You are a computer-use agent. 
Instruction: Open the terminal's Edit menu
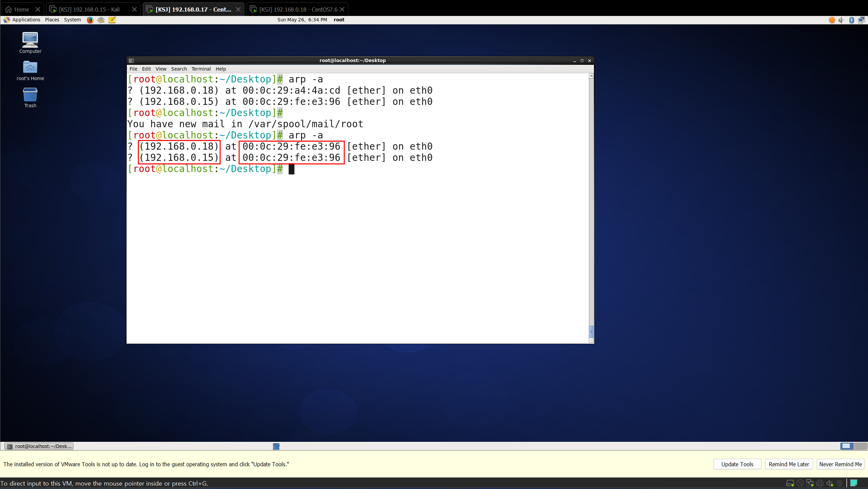pyautogui.click(x=146, y=69)
